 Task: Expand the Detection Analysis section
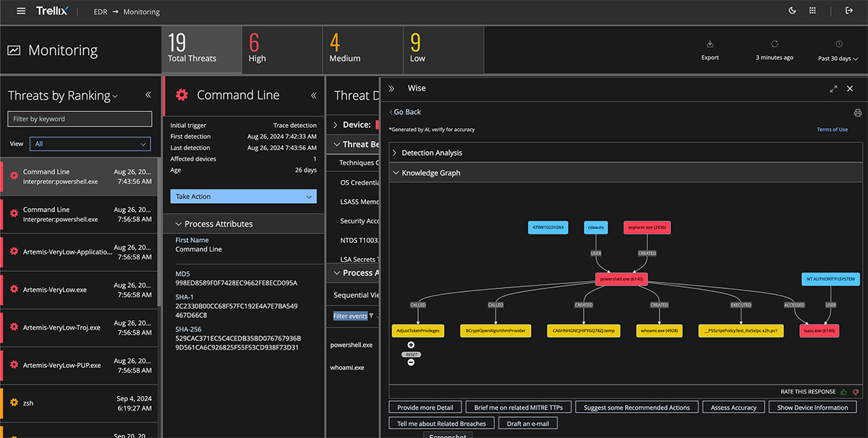pyautogui.click(x=432, y=153)
